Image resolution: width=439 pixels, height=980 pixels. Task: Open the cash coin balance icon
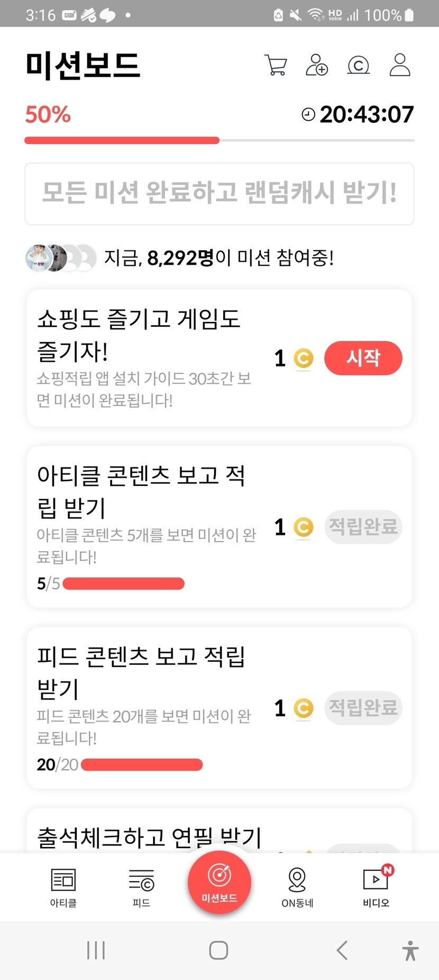click(x=358, y=66)
